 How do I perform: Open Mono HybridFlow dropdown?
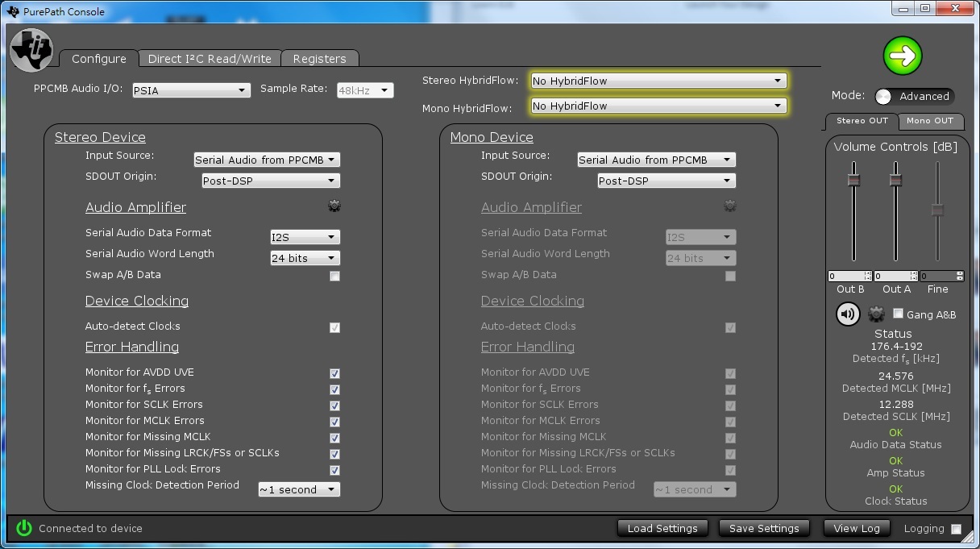[658, 106]
